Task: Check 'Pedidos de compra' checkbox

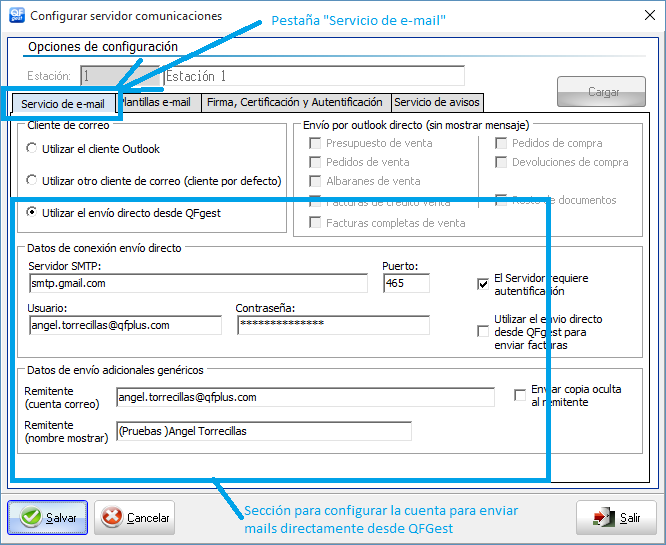Action: click(501, 143)
